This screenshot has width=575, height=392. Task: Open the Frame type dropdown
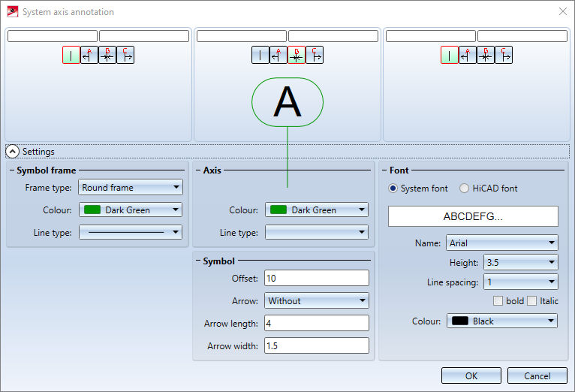pos(131,188)
